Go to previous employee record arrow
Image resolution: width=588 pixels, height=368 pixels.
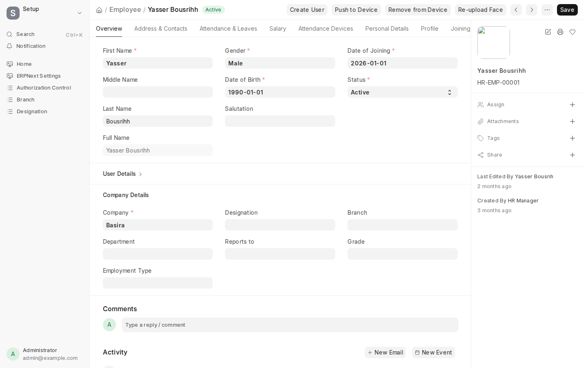516,10
